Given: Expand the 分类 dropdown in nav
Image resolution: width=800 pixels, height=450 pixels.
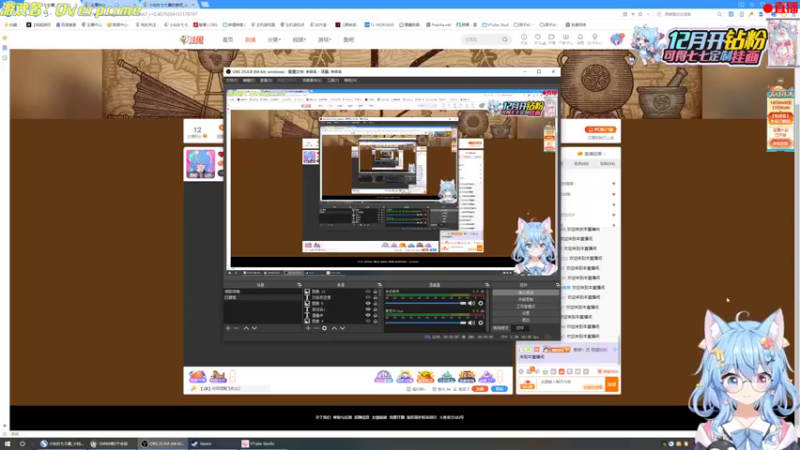Looking at the screenshot, I should pyautogui.click(x=274, y=40).
